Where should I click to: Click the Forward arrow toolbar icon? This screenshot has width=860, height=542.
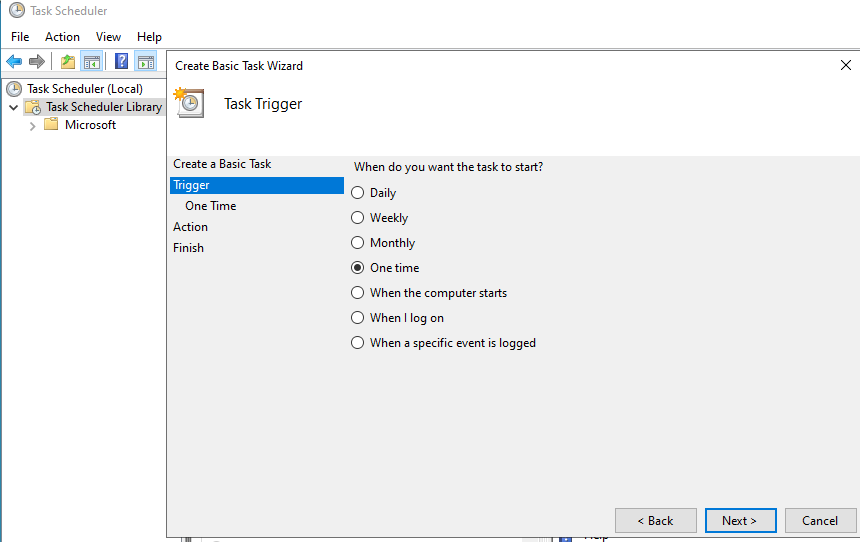click(x=37, y=61)
